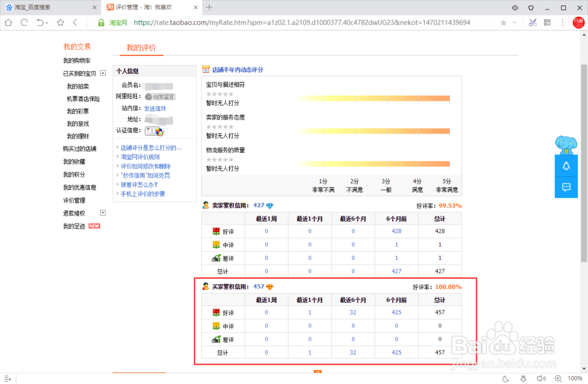Click the 店铺半年内动态评分 heading icon

(205, 69)
